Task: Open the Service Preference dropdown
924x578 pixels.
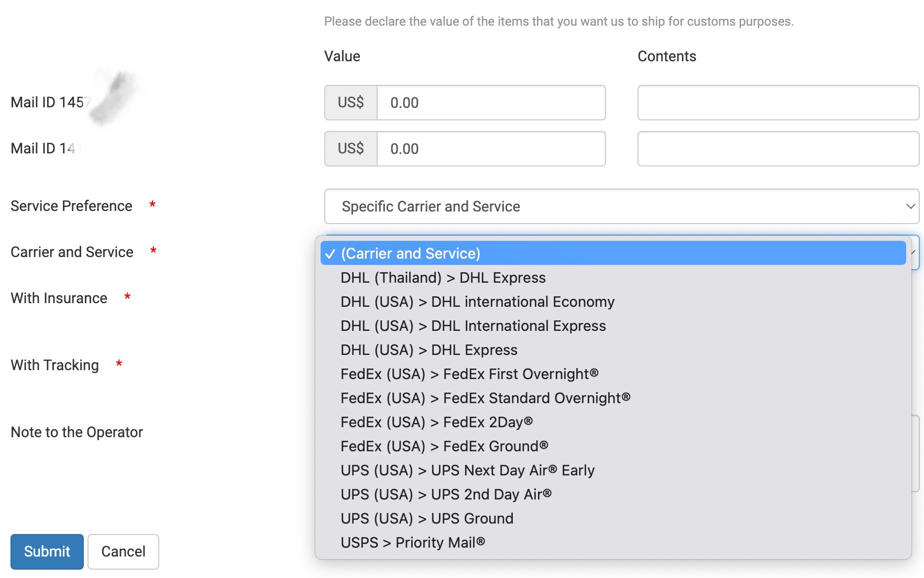Action: click(622, 206)
